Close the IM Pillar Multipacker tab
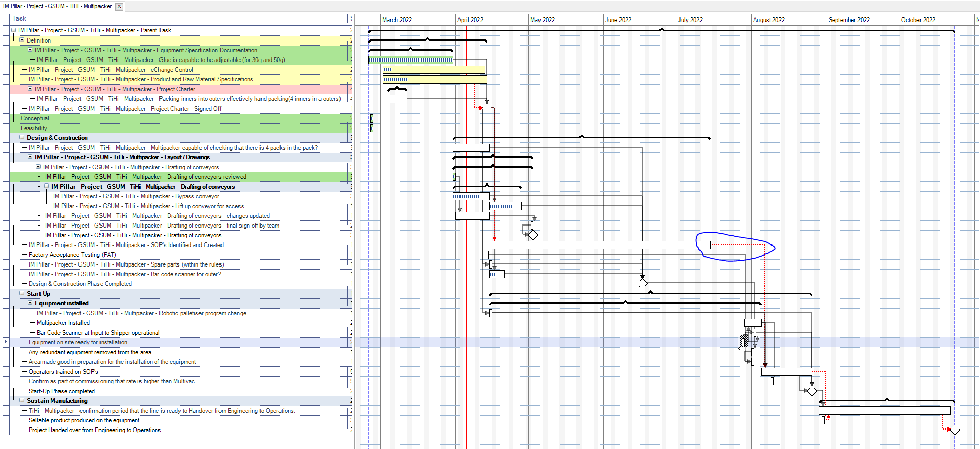 tap(119, 7)
